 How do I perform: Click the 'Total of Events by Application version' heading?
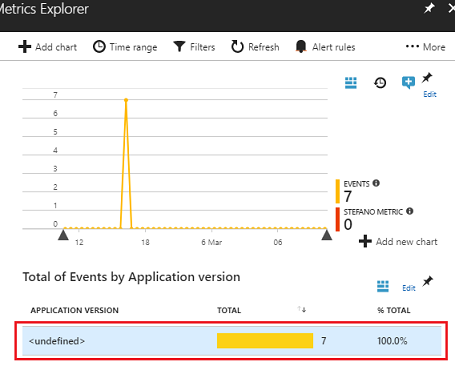131,277
